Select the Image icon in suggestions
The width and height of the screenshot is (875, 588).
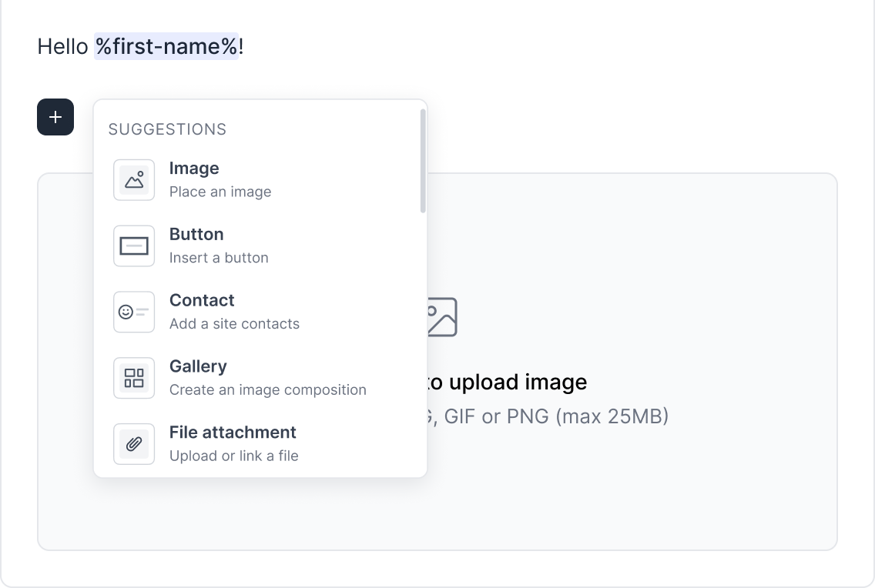[134, 180]
